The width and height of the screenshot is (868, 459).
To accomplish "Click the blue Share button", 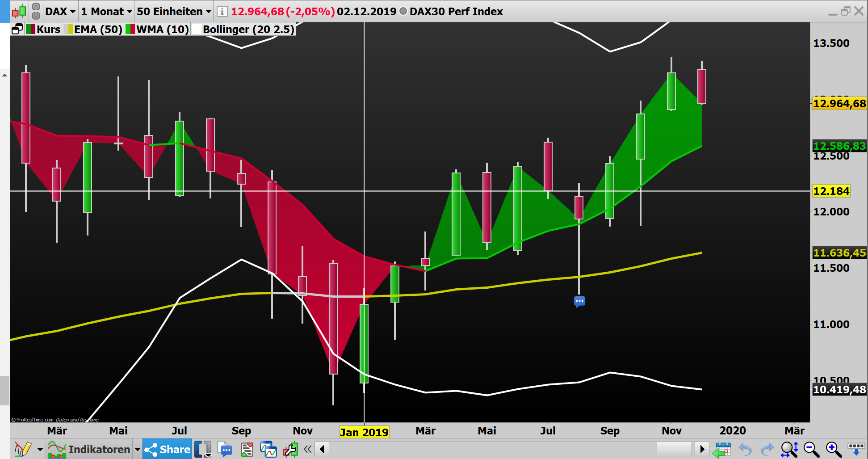I will pyautogui.click(x=167, y=449).
